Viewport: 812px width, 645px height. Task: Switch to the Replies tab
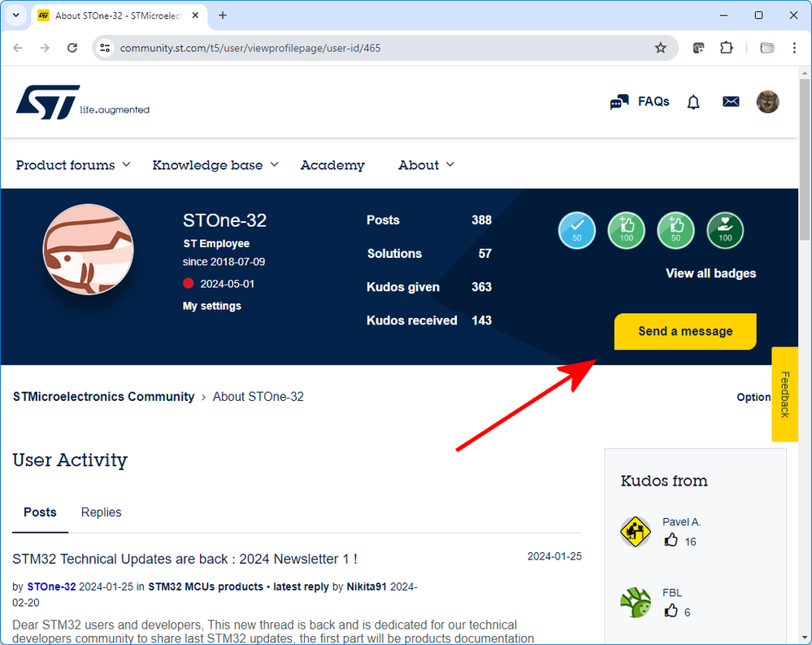point(101,512)
